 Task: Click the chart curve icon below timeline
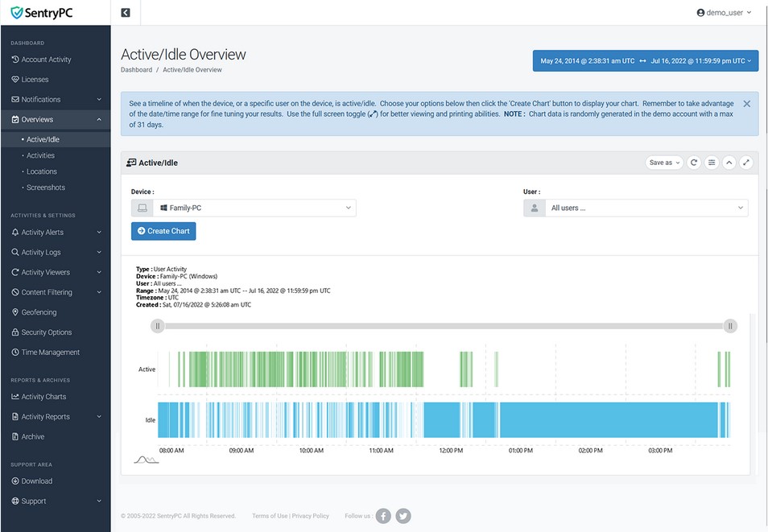coord(146,460)
